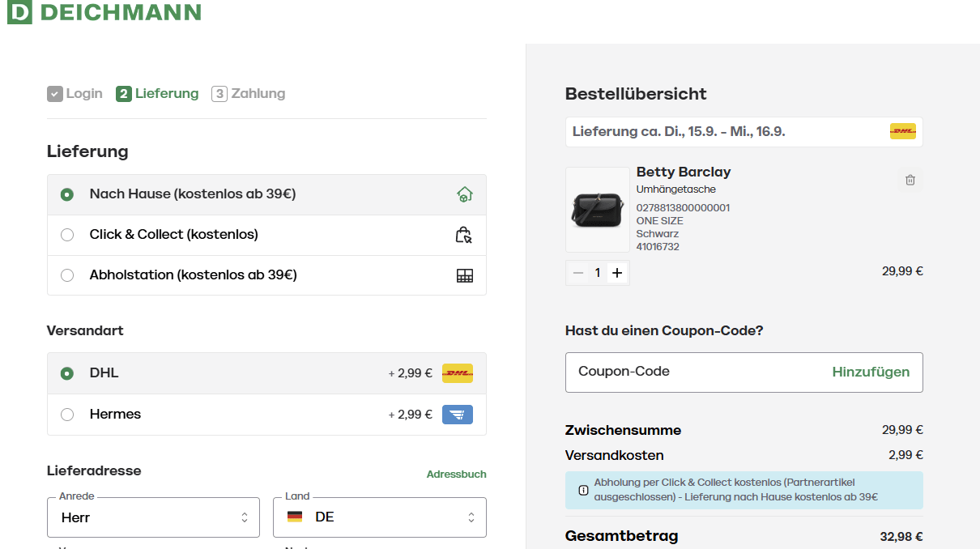
Task: Open the Anrede dropdown
Action: click(x=153, y=517)
